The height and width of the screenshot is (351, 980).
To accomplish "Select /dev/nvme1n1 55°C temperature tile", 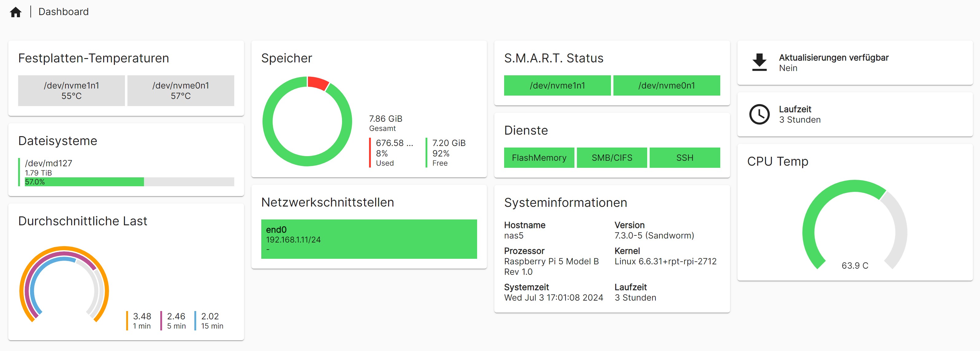I will (x=72, y=91).
